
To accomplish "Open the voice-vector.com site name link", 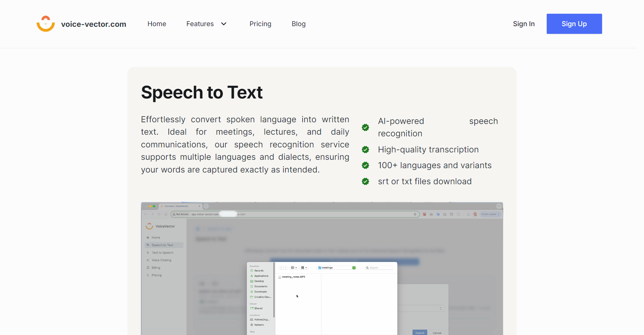I will 94,24.
